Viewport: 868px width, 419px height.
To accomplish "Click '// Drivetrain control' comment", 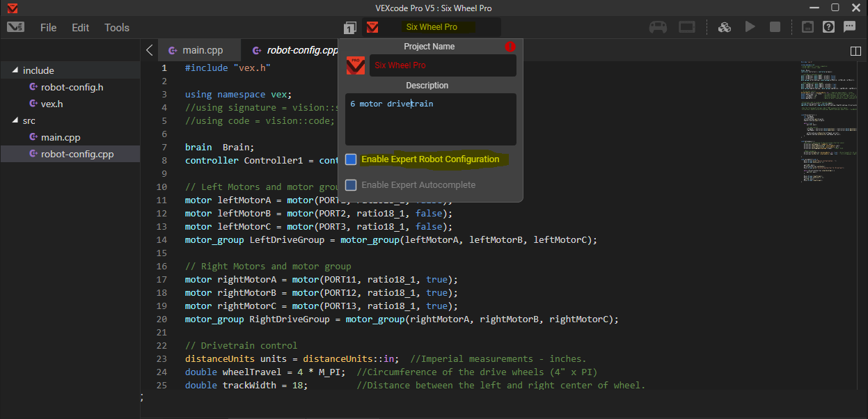I will (241, 346).
